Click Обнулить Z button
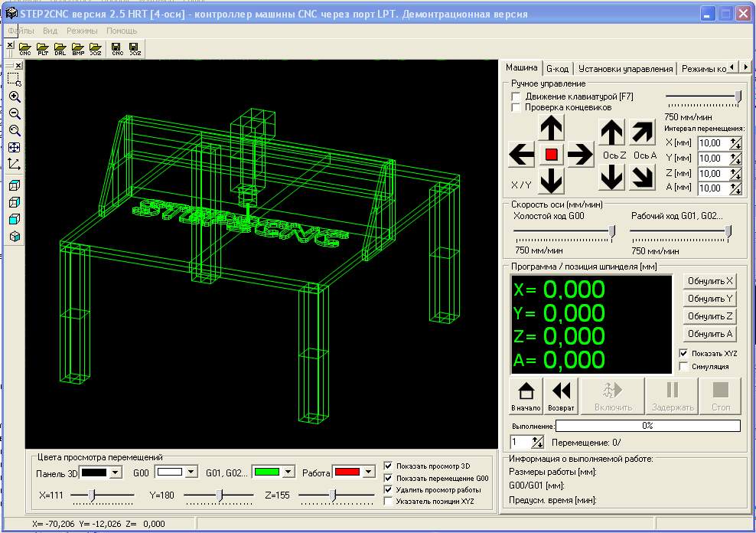This screenshot has width=756, height=533. (x=710, y=316)
